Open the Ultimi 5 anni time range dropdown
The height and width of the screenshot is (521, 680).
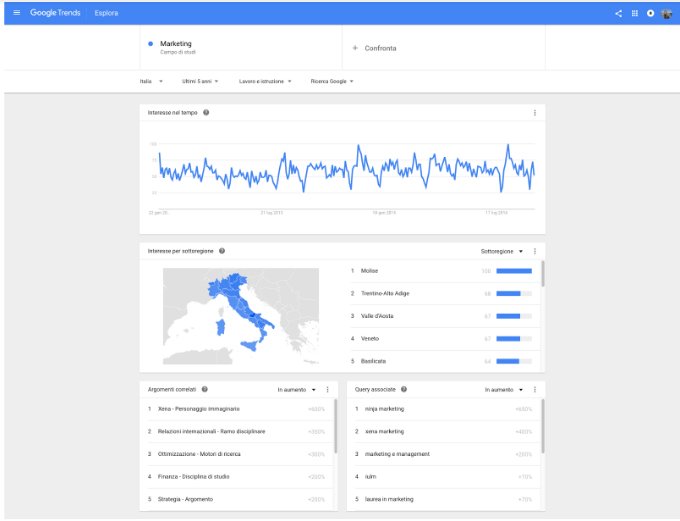tap(200, 81)
